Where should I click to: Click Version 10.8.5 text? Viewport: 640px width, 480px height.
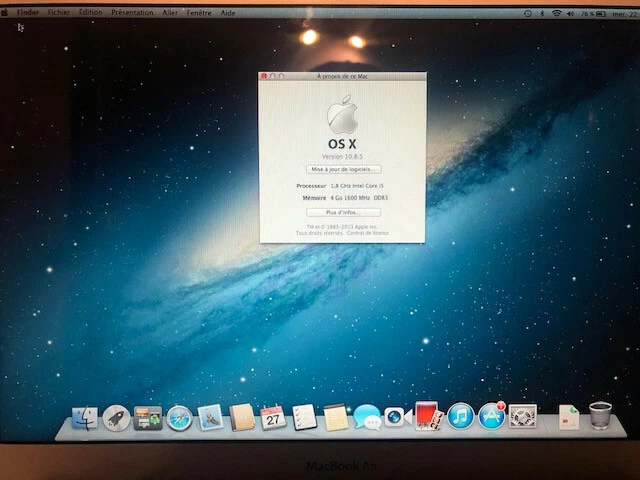click(342, 157)
